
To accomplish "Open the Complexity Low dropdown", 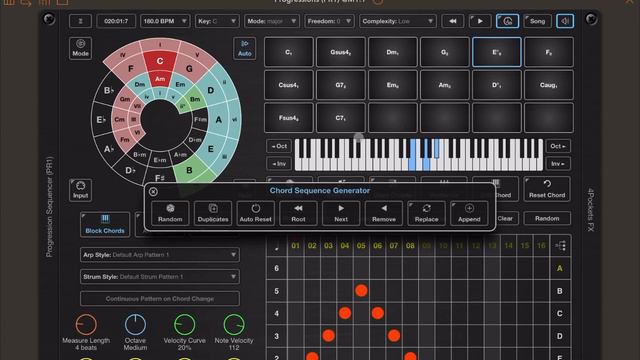I will coord(398,21).
